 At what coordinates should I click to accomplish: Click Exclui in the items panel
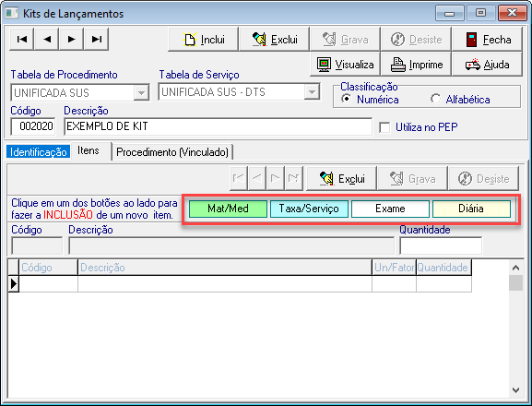(x=342, y=179)
